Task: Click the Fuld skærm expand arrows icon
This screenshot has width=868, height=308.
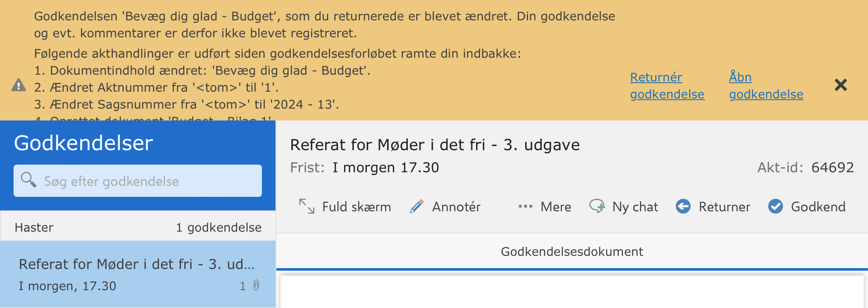Action: click(x=306, y=207)
